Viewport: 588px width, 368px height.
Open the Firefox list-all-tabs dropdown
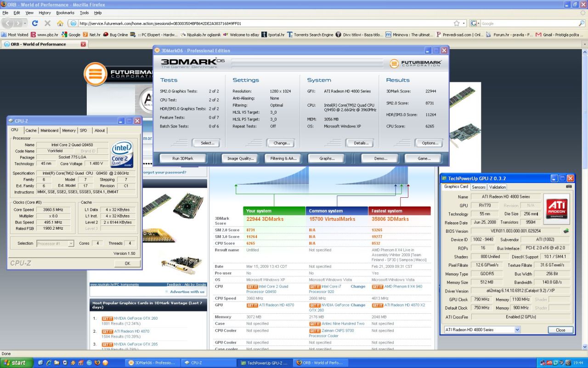[x=584, y=44]
